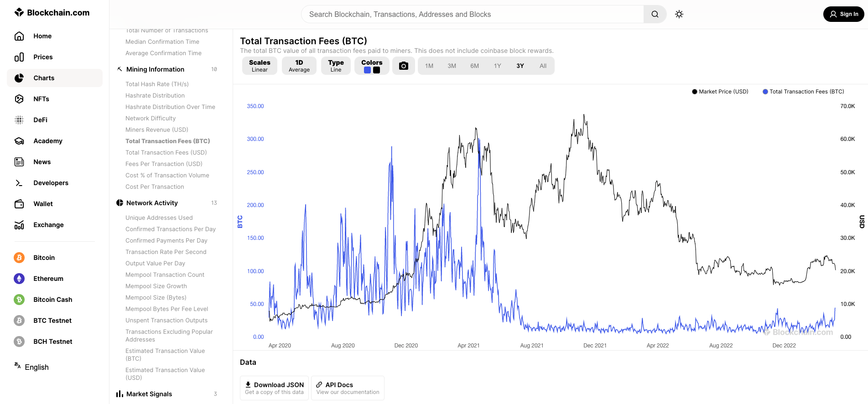Open the Ethereum coin icon
This screenshot has width=868, height=404.
19,279
